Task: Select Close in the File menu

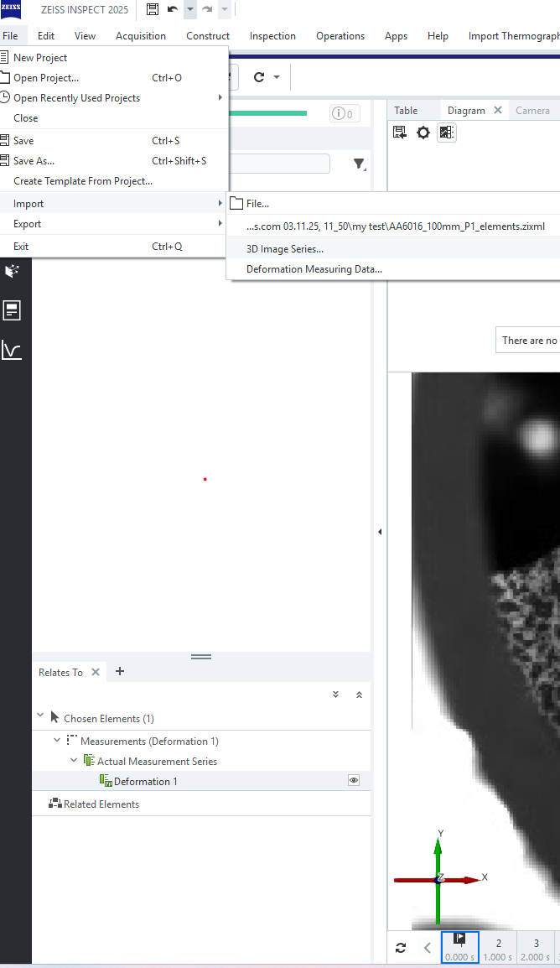Action: [114, 118]
